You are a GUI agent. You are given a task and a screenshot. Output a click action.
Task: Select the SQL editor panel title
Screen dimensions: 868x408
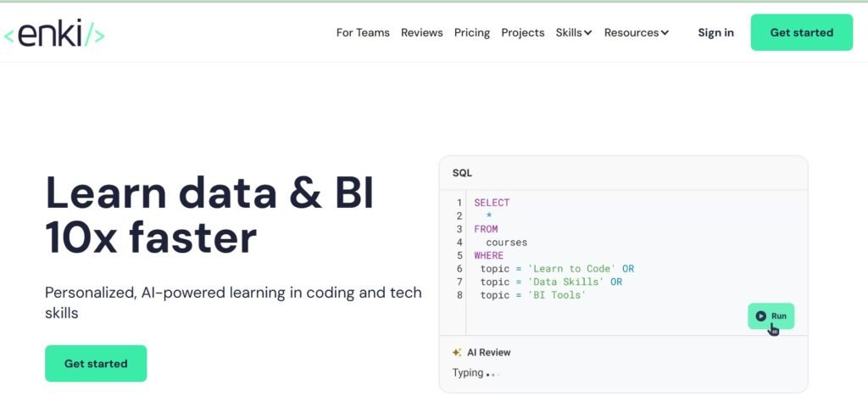tap(462, 173)
